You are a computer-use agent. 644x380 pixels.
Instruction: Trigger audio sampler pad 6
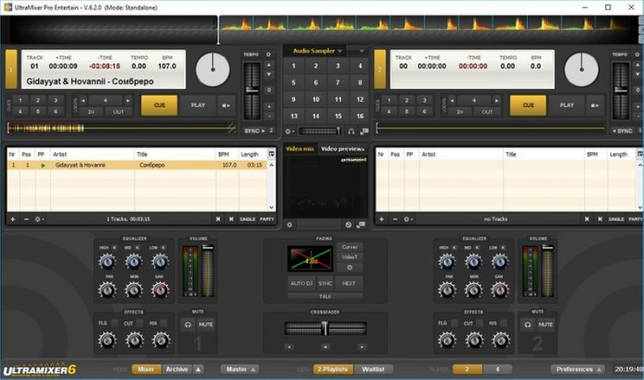315,83
